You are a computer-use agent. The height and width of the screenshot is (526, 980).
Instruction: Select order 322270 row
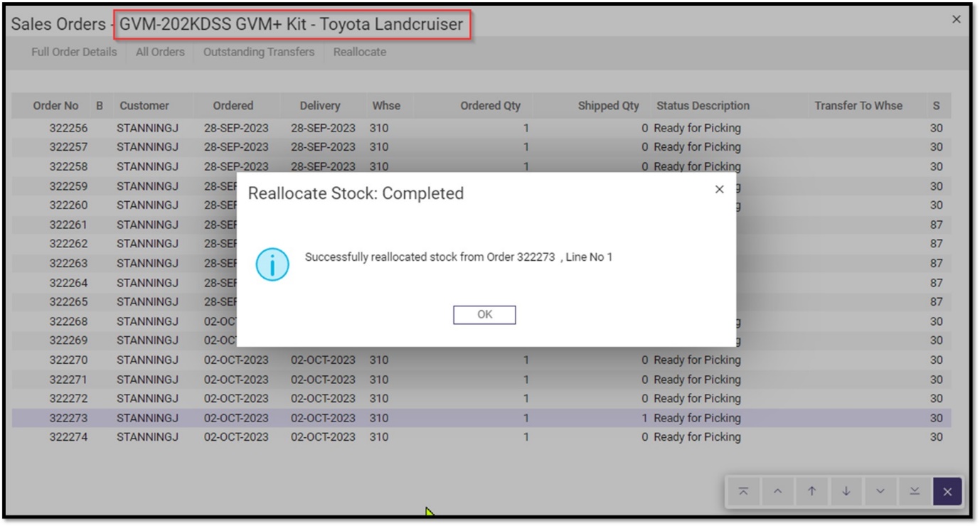pos(481,360)
